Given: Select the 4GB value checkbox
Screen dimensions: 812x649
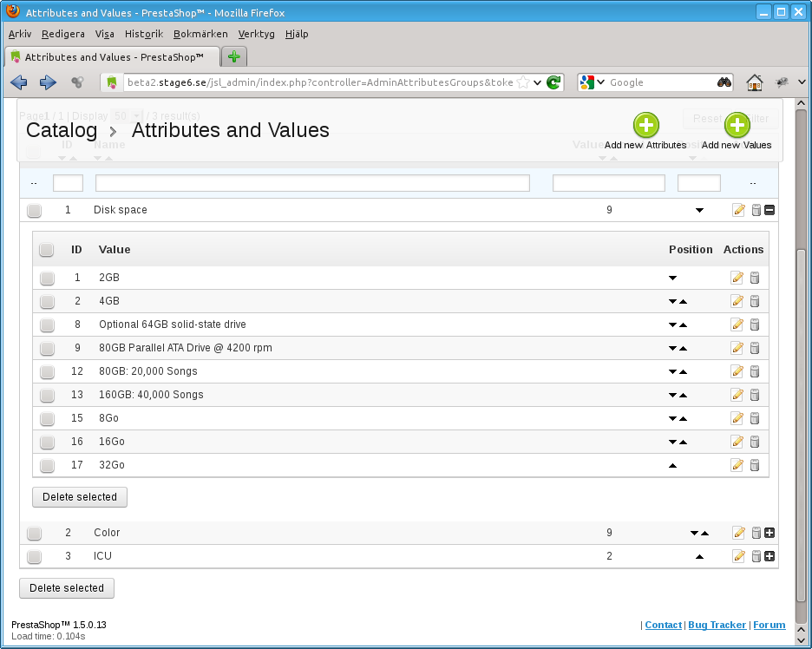Looking at the screenshot, I should click(x=47, y=301).
